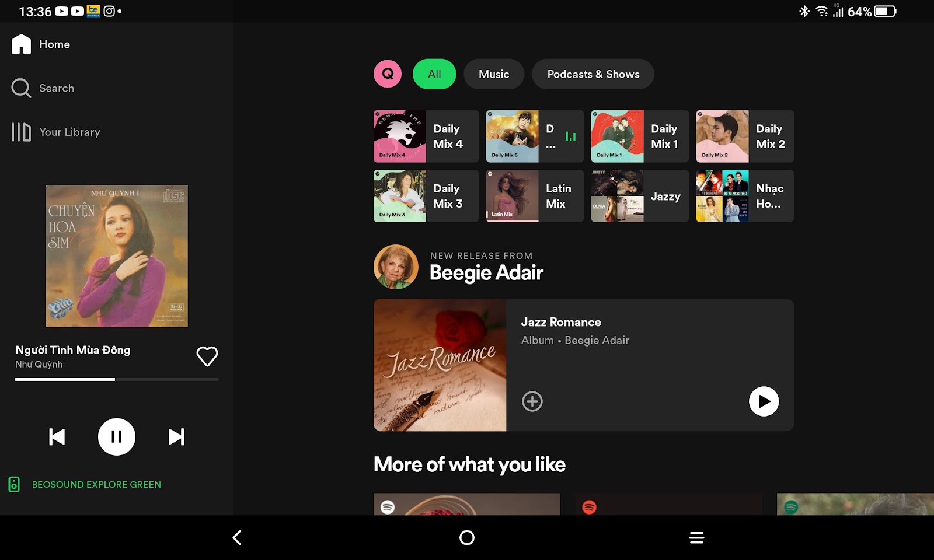Click the Jazz Romance album title
The image size is (934, 560).
[x=561, y=322]
